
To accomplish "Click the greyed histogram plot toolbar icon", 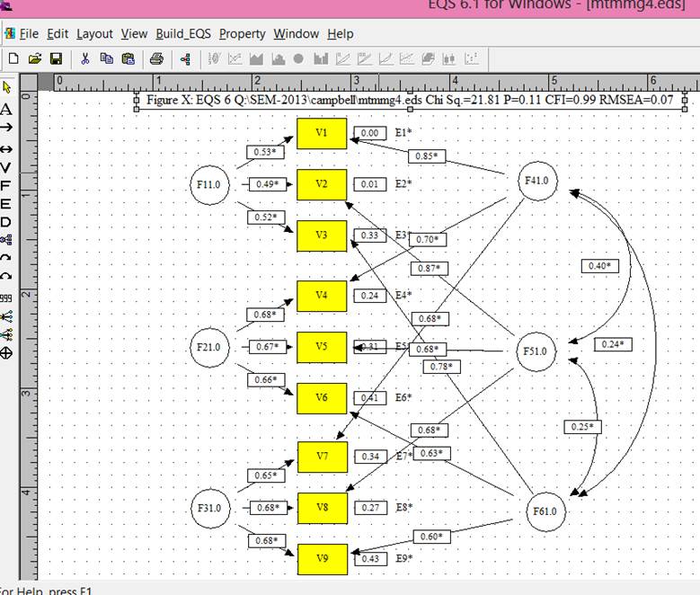I will 279,59.
